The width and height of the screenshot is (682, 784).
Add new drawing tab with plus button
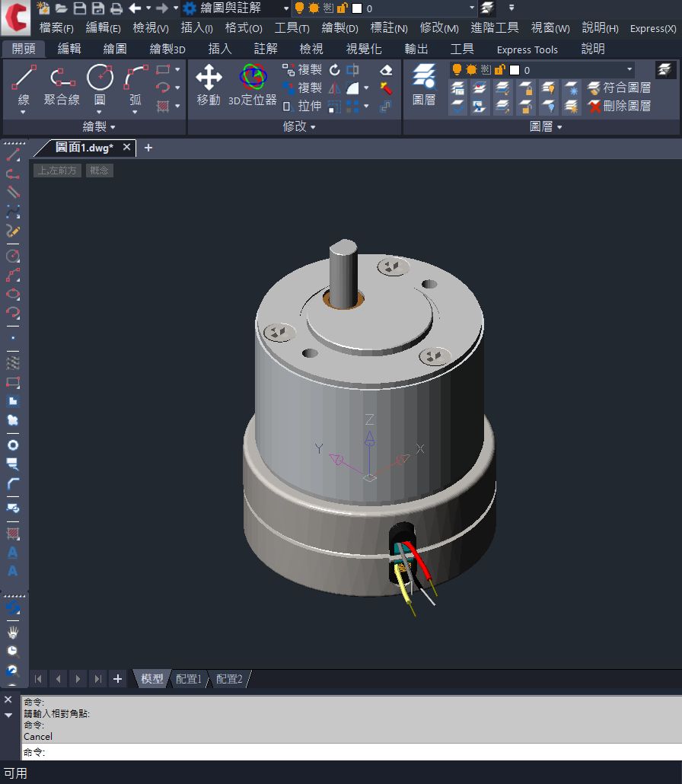pyautogui.click(x=148, y=148)
